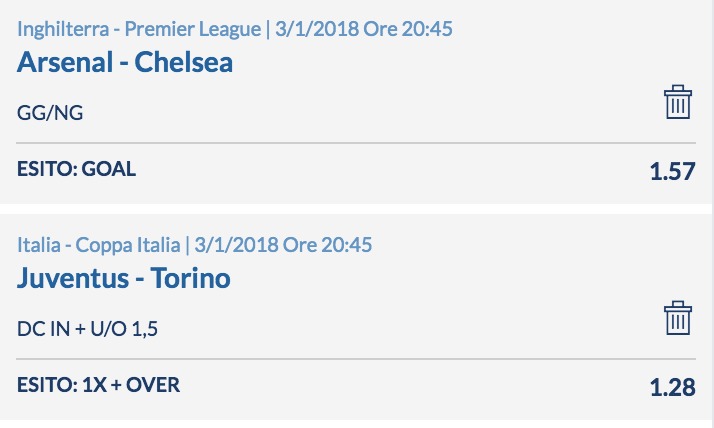The image size is (714, 428).
Task: Click the Inghilterra - Premier League header
Action: (x=139, y=29)
